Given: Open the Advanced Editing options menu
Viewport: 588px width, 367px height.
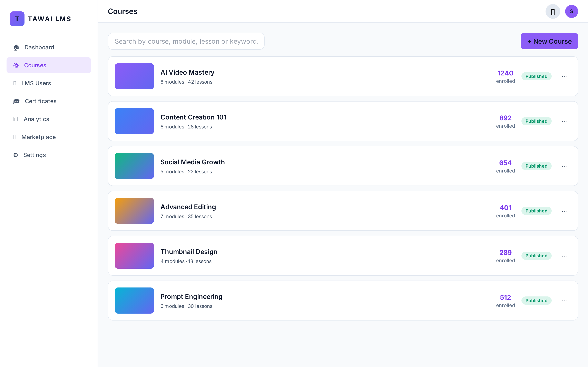Looking at the screenshot, I should pos(565,211).
